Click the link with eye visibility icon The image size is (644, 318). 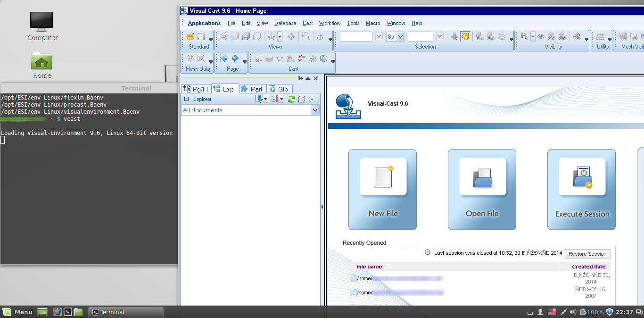click(x=577, y=36)
